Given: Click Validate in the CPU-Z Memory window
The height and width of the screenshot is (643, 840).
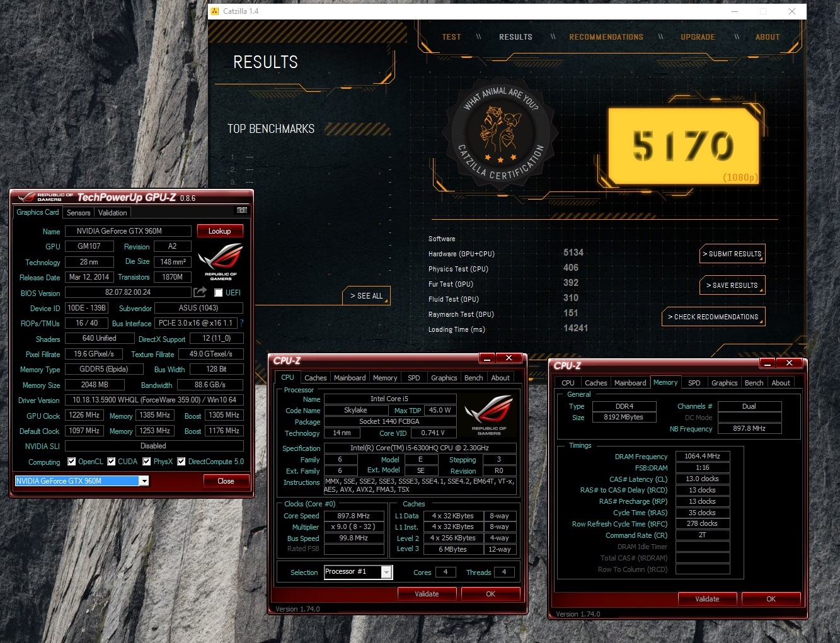Looking at the screenshot, I should click(707, 599).
